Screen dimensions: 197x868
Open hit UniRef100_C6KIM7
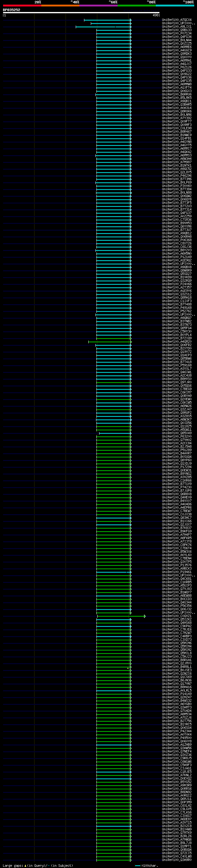click(x=177, y=392)
